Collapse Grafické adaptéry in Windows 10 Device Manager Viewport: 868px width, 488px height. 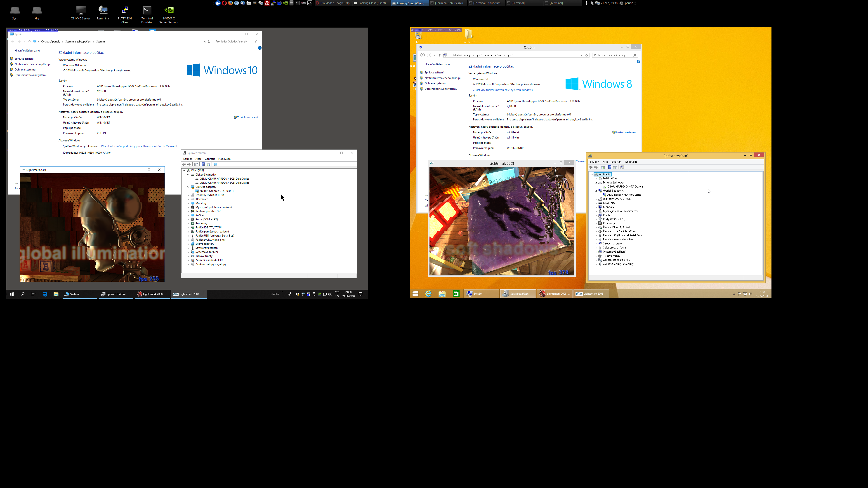[188, 187]
